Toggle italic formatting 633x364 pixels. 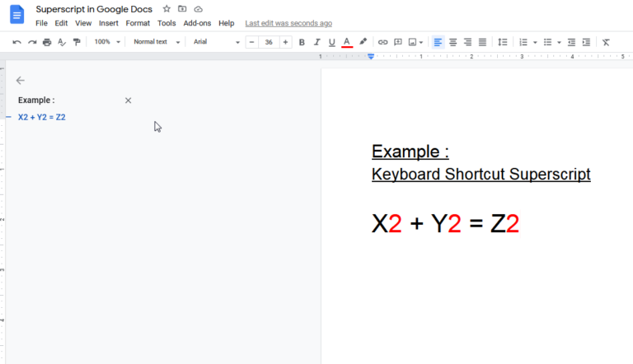pos(316,42)
